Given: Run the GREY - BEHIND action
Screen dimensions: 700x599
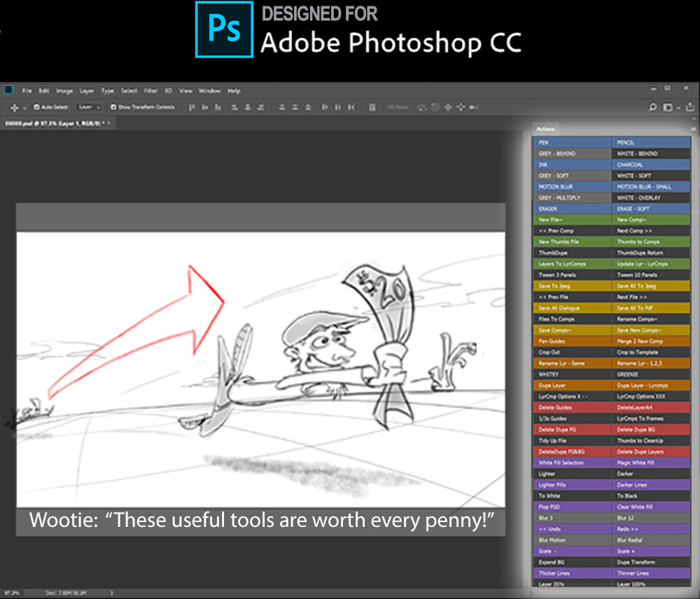Looking at the screenshot, I should [x=573, y=153].
